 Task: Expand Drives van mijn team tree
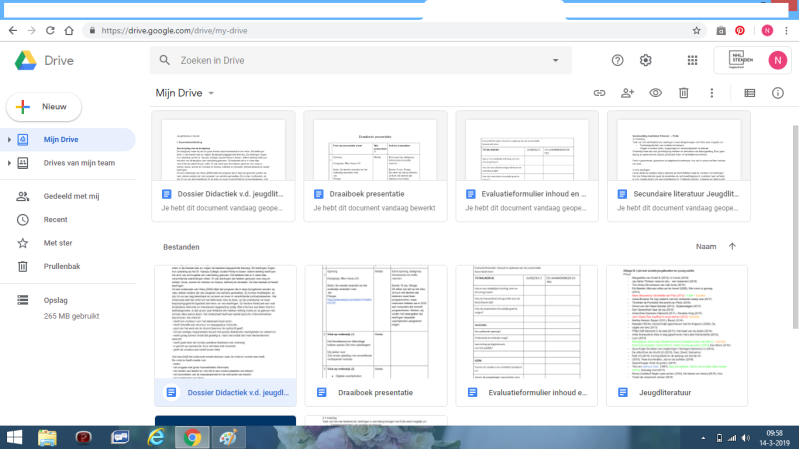tap(10, 163)
